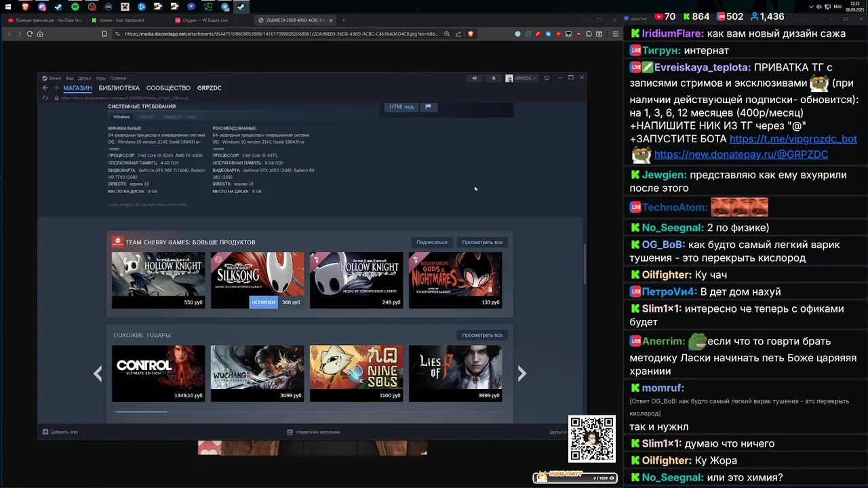
Task: Open the Справка menu
Action: [118, 78]
